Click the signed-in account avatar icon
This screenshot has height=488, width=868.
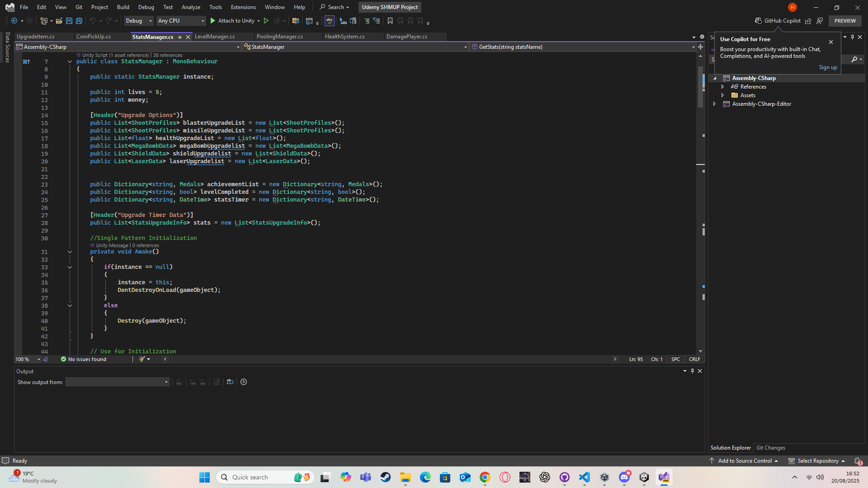pyautogui.click(x=792, y=7)
